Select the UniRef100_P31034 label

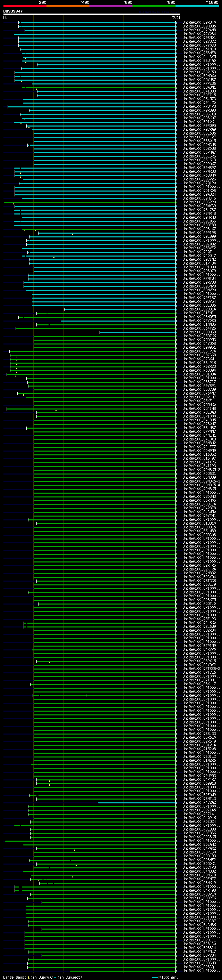pyautogui.click(x=199, y=374)
